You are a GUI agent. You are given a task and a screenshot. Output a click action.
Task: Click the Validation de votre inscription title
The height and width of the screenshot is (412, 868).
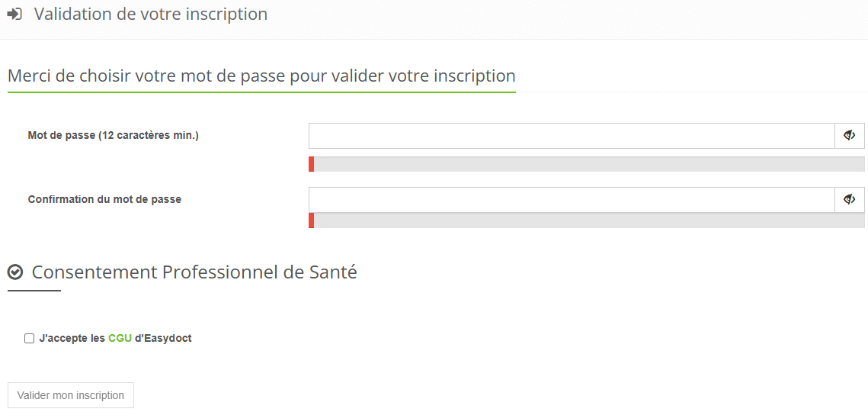(x=151, y=14)
